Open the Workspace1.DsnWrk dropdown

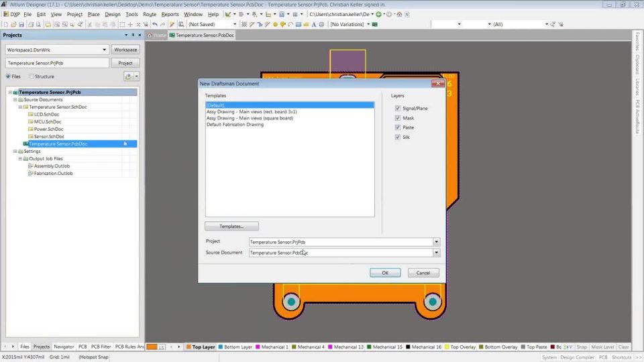[x=105, y=50]
